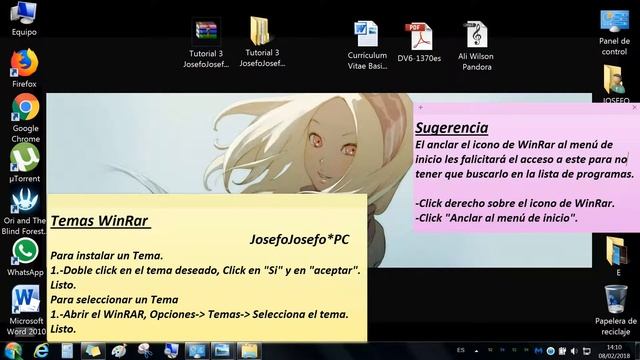Open the notepad-style taskbar icon beside Internet Explorer
The width and height of the screenshot is (640, 360).
click(67, 351)
